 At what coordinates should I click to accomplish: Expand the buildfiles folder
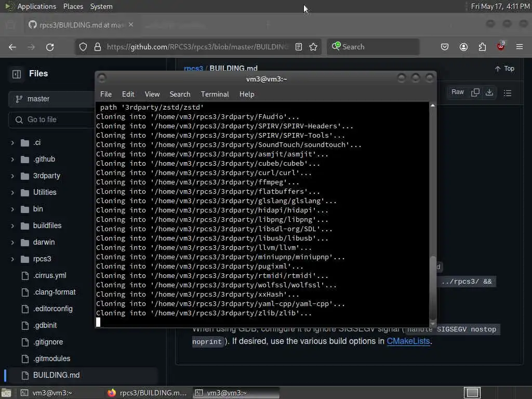(12, 226)
